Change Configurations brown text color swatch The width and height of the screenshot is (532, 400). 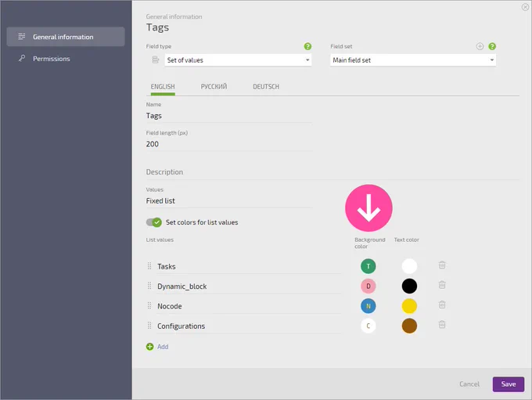pos(409,326)
